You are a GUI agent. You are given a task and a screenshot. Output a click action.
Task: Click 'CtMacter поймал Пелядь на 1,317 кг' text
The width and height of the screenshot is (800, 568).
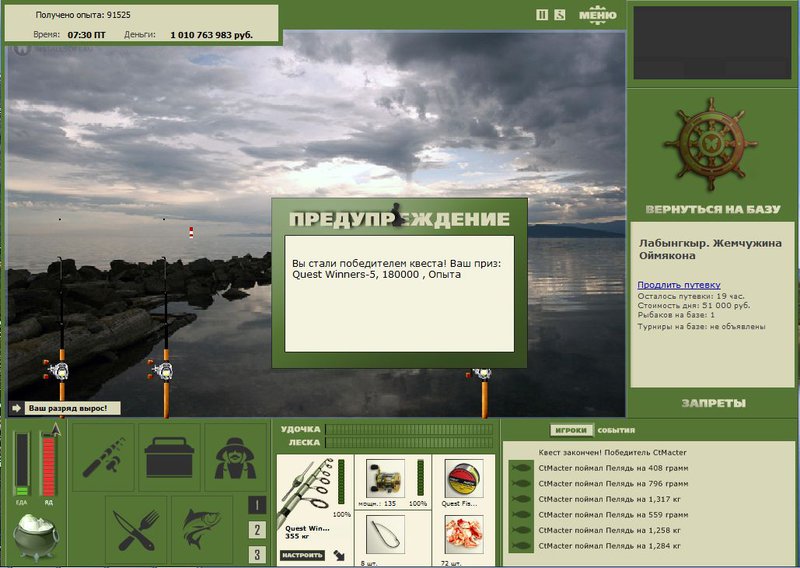609,499
